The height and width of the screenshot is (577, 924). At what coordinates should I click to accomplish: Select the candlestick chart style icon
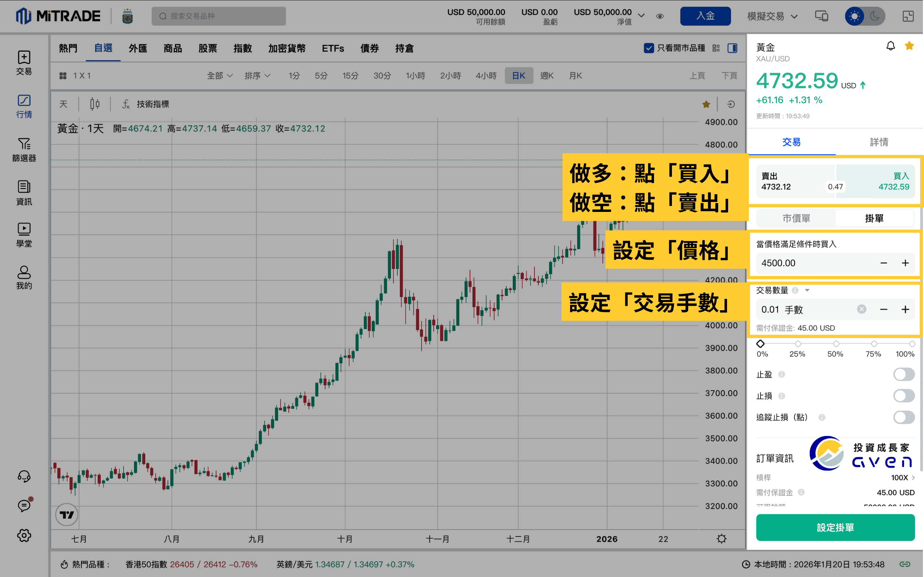pyautogui.click(x=94, y=104)
